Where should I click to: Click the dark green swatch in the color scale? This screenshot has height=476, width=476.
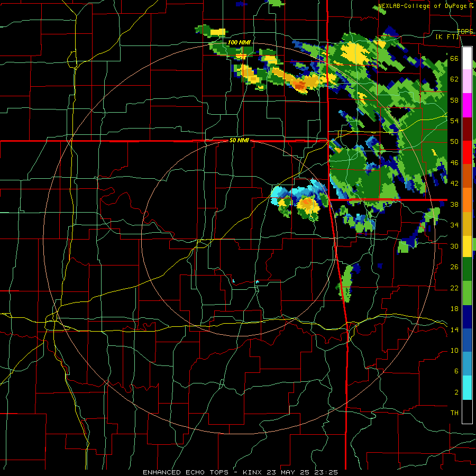tap(467, 269)
